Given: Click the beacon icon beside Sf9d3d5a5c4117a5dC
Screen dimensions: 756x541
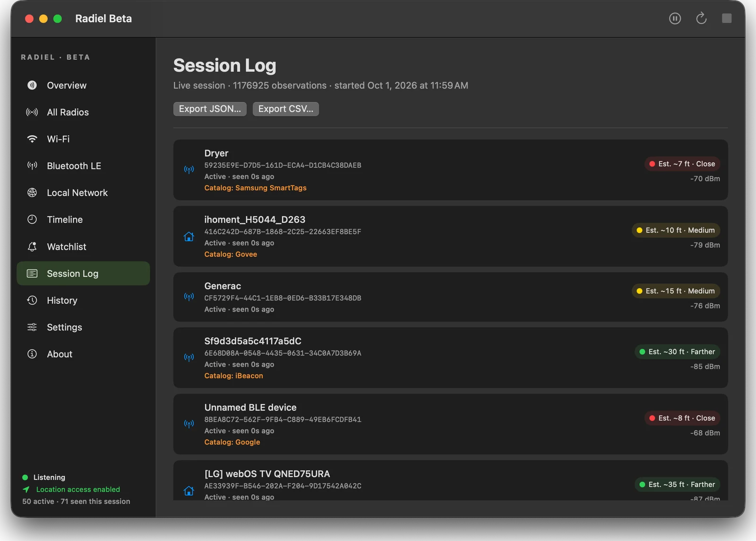Looking at the screenshot, I should [x=189, y=358].
